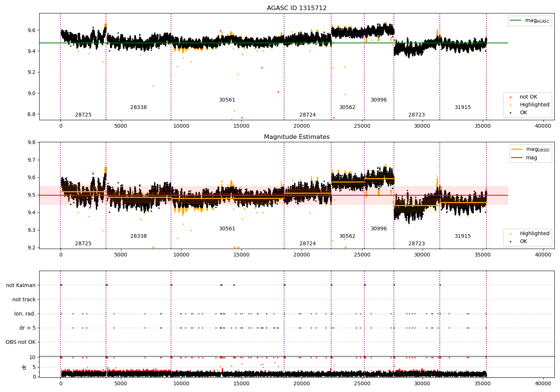Click the red 'mag' legend line sample
Screen dimensions: 560x392
pos(517,158)
